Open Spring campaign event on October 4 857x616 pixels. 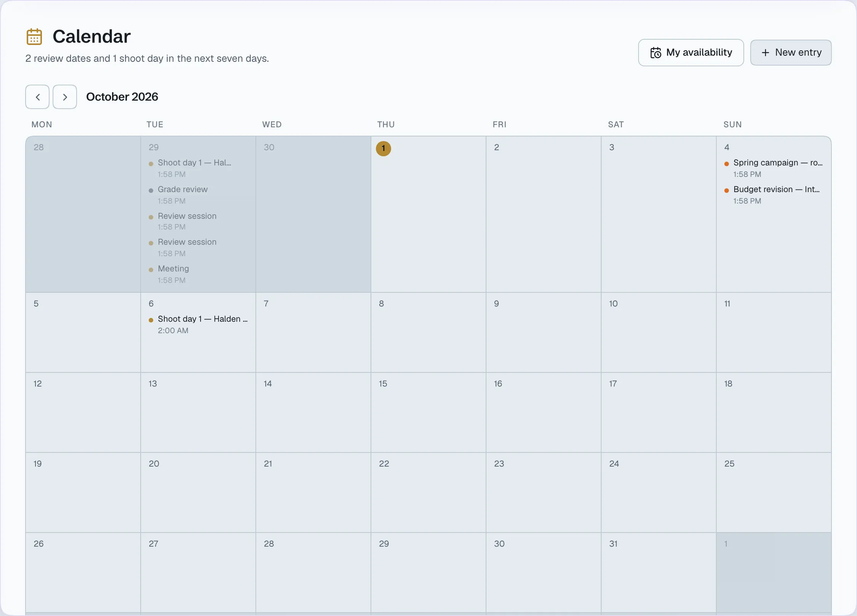pos(774,168)
